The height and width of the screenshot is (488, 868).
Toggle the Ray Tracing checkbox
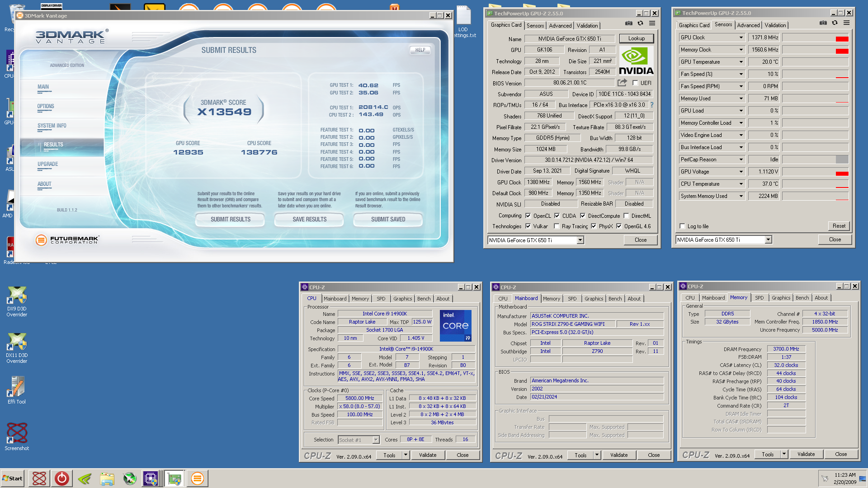pyautogui.click(x=557, y=226)
